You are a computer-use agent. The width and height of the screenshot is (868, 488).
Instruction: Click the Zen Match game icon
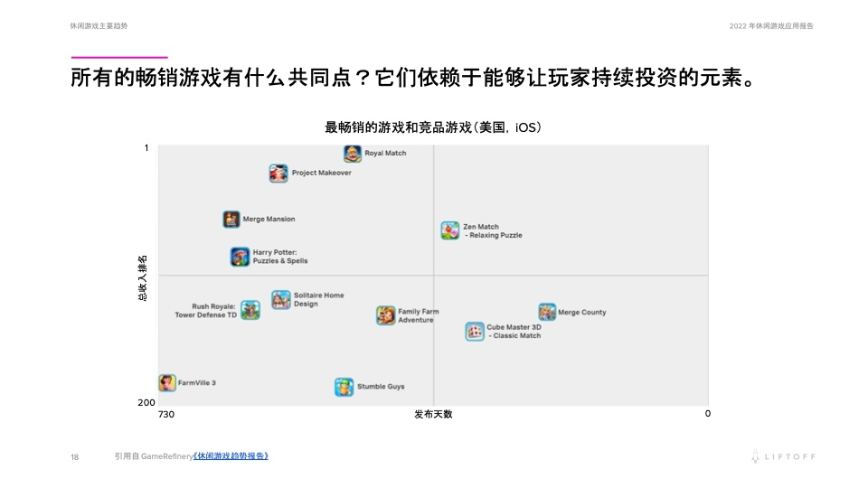click(x=450, y=230)
